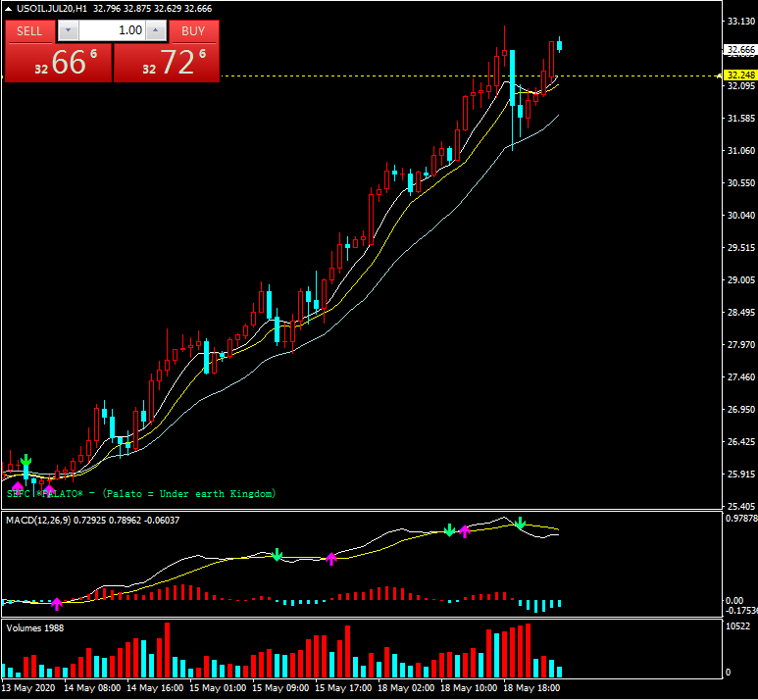Click green down arrow near 15 May 09:00 in MACD
Image resolution: width=758 pixels, height=700 pixels.
(x=277, y=555)
